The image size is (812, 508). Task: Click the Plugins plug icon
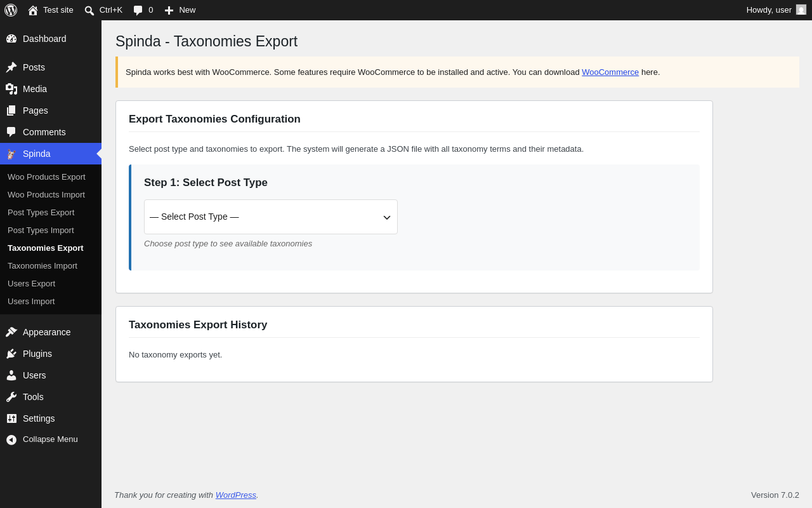pyautogui.click(x=11, y=354)
